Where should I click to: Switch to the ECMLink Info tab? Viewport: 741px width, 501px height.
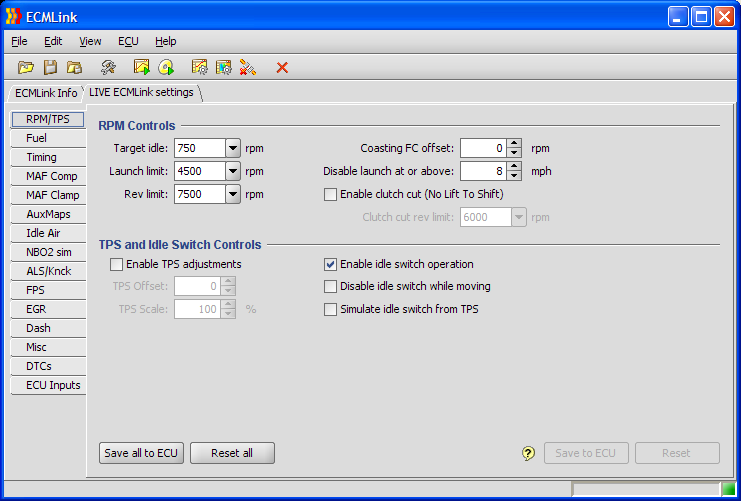[46, 93]
